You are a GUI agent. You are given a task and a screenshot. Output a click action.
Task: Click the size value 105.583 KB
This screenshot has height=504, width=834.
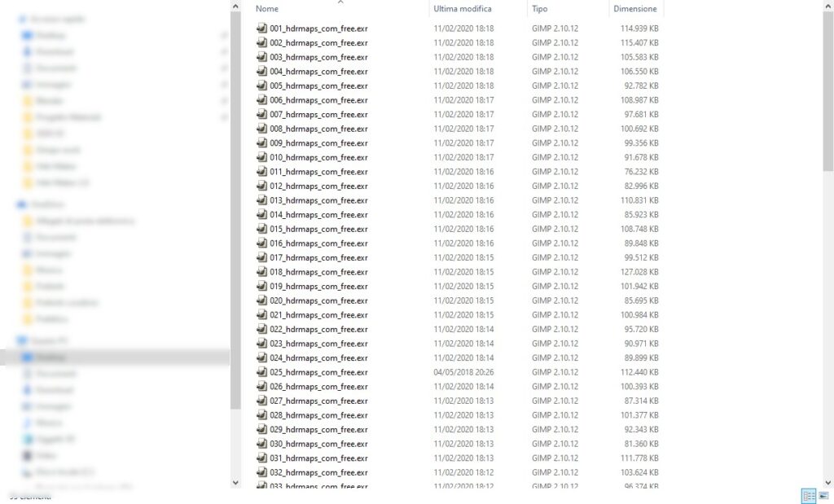click(639, 57)
